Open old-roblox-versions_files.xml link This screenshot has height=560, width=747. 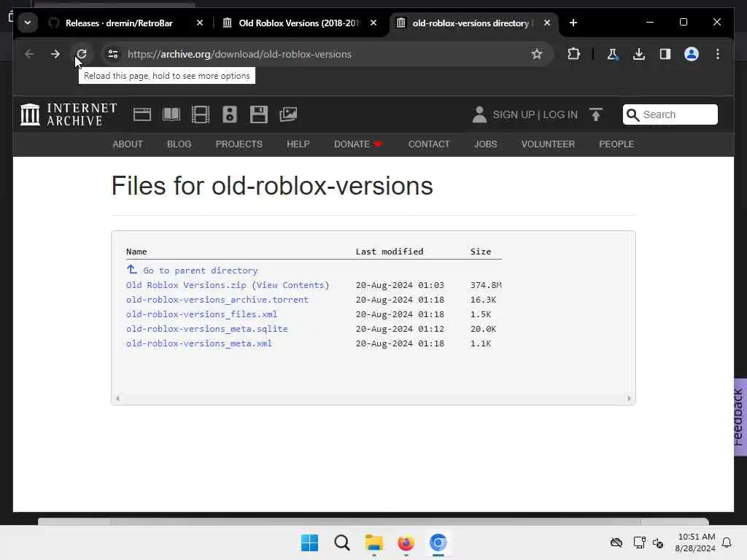coord(201,314)
